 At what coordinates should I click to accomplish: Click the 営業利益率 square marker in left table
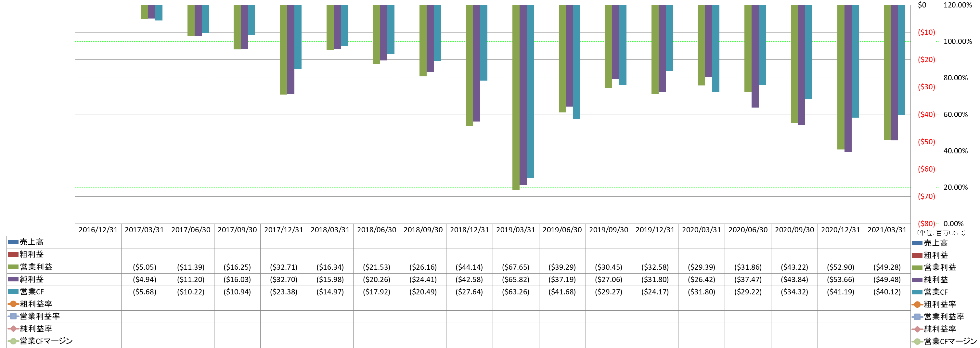(x=13, y=316)
